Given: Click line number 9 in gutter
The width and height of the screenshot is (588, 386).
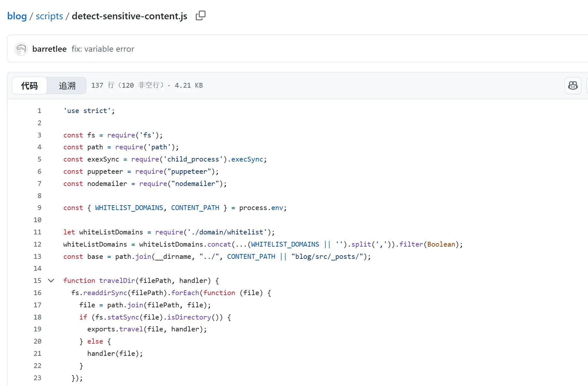Looking at the screenshot, I should pyautogui.click(x=39, y=208).
